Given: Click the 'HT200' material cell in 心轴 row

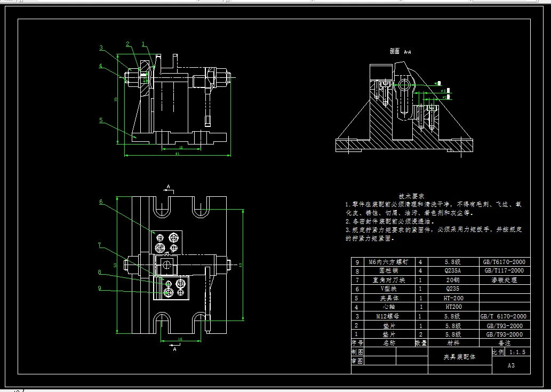Looking at the screenshot, I should pos(454,307).
